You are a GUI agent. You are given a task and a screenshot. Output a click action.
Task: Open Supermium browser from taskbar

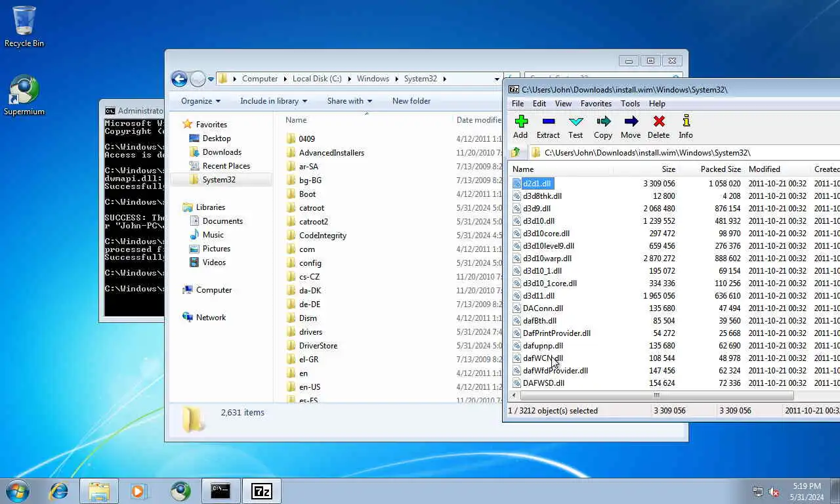point(180,491)
